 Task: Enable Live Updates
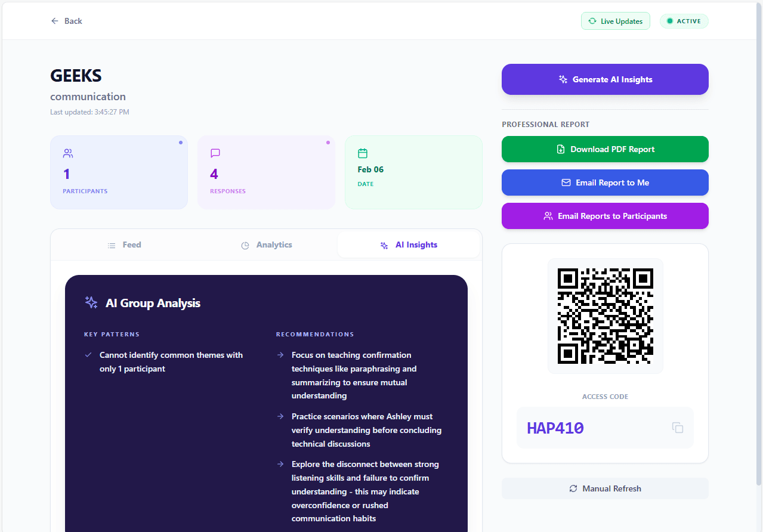[615, 21]
